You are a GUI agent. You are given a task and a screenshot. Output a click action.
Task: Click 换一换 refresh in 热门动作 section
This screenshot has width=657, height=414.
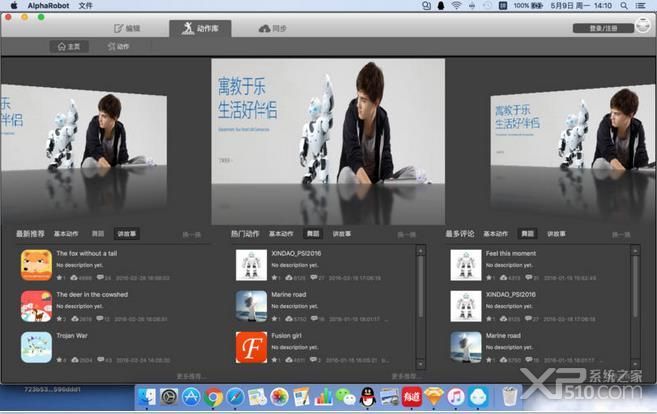406,235
